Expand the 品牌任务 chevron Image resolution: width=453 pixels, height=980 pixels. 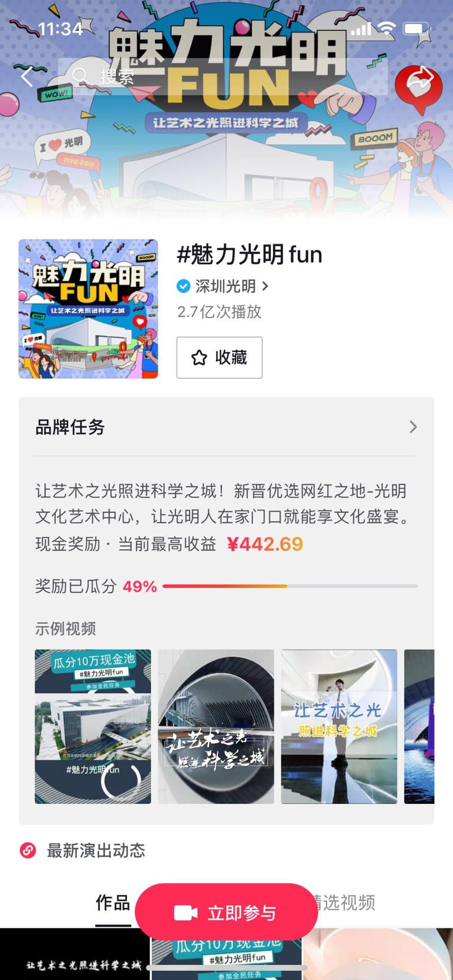pyautogui.click(x=413, y=427)
